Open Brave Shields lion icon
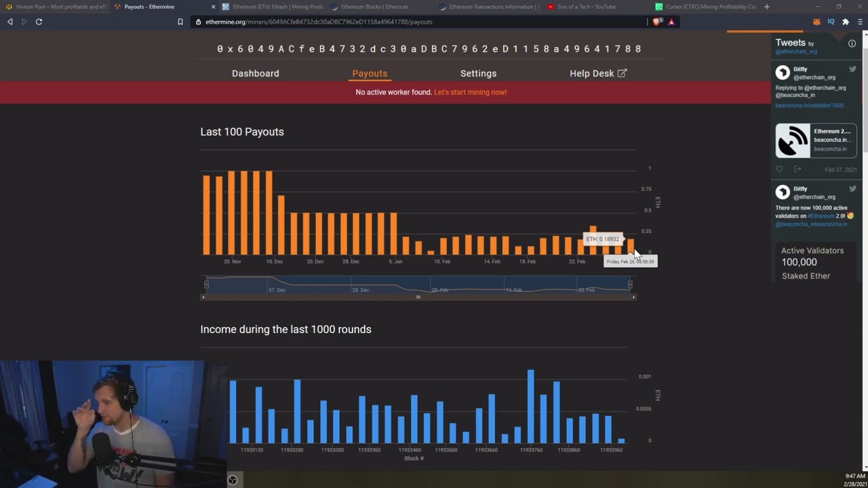 656,22
